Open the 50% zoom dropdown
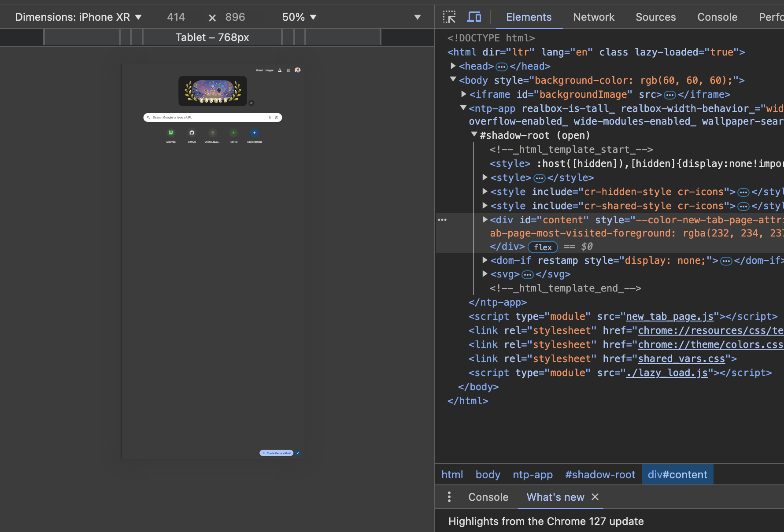The width and height of the screenshot is (784, 532). [300, 17]
